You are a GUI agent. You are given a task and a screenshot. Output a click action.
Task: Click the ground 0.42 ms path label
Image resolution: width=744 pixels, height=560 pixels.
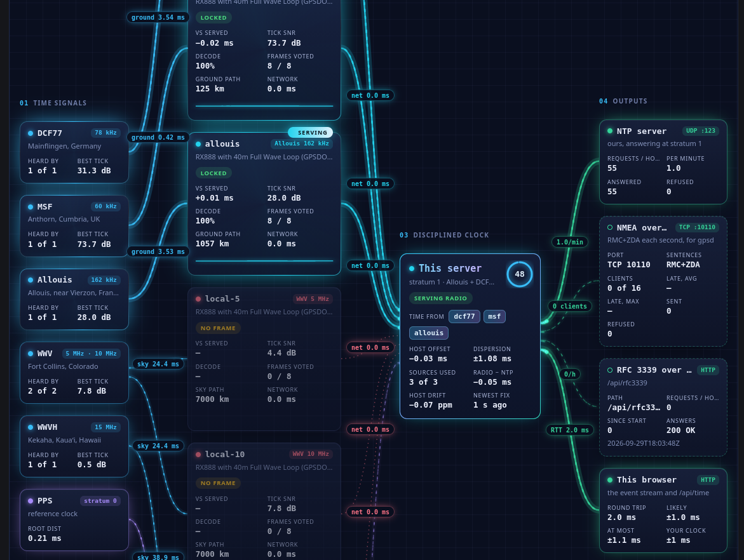(x=158, y=138)
